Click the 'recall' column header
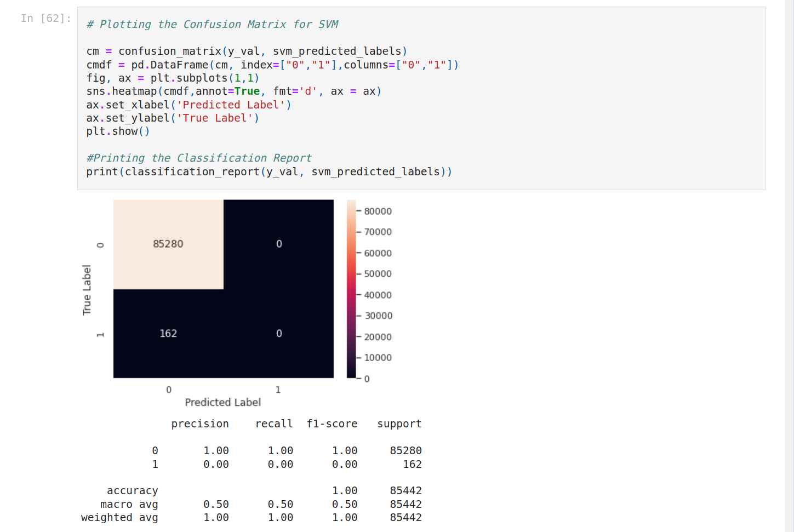The height and width of the screenshot is (532, 794). 274,424
